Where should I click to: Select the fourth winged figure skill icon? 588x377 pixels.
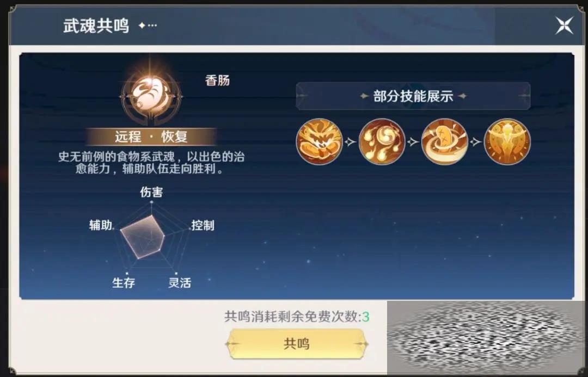click(507, 141)
